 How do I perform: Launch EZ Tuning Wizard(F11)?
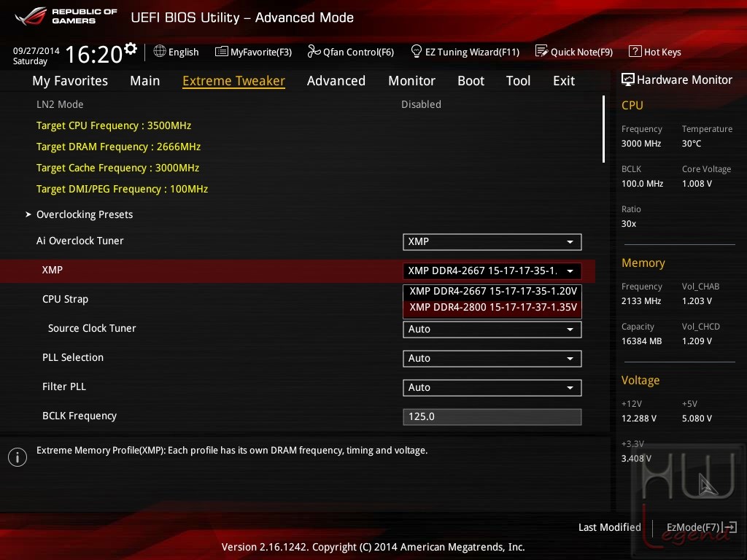[465, 52]
